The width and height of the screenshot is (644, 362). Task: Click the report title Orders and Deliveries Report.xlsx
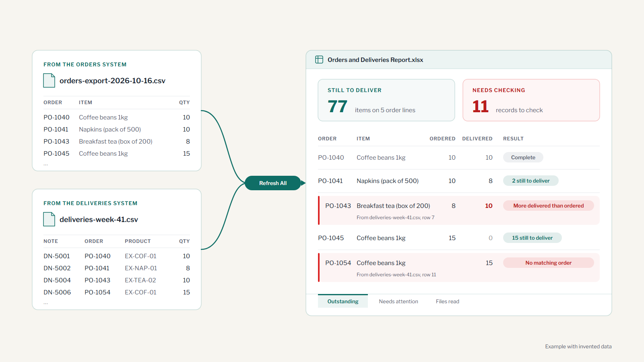coord(376,60)
